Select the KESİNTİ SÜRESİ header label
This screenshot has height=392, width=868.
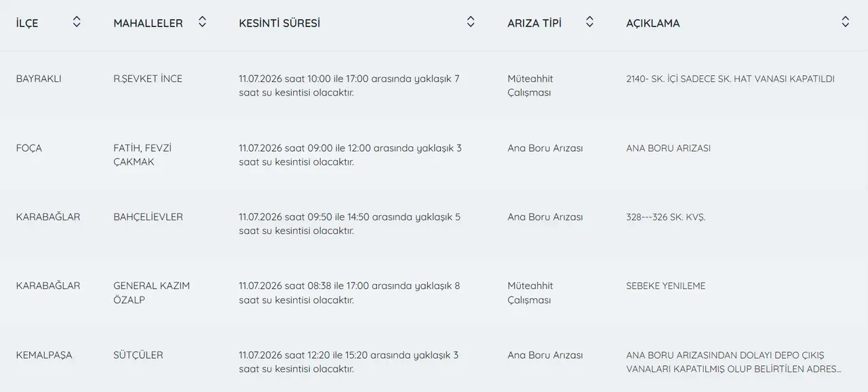[x=279, y=23]
